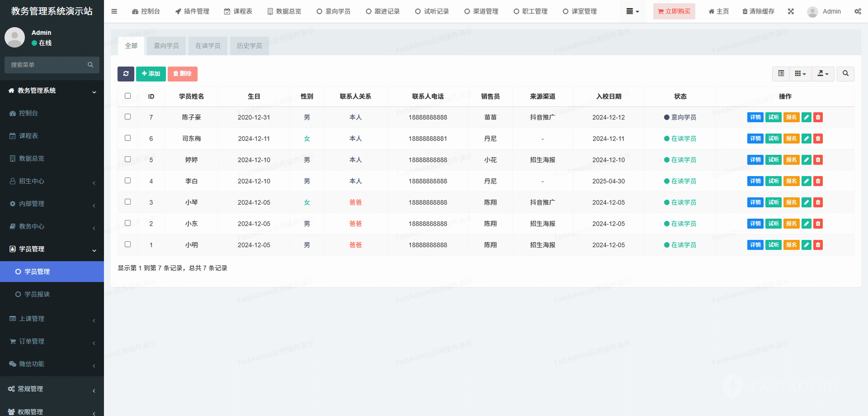This screenshot has width=868, height=416.
Task: Click the green 添加 button
Action: pos(151,74)
